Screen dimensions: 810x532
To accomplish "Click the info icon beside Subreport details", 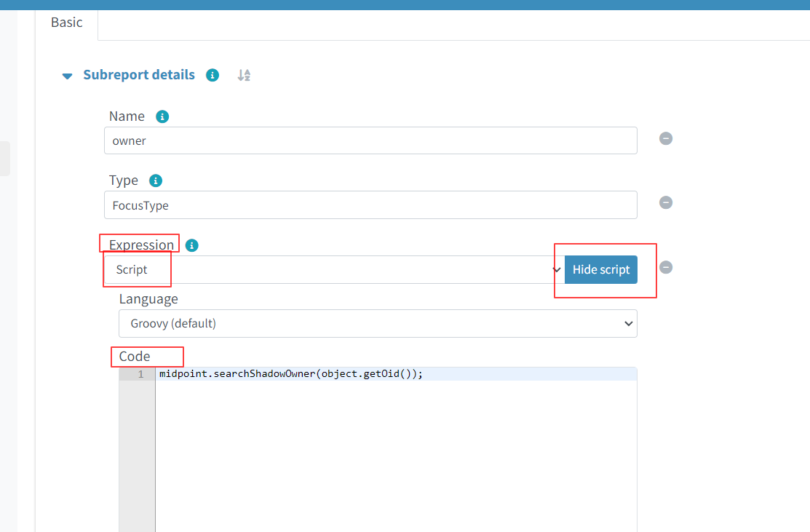I will pos(213,75).
